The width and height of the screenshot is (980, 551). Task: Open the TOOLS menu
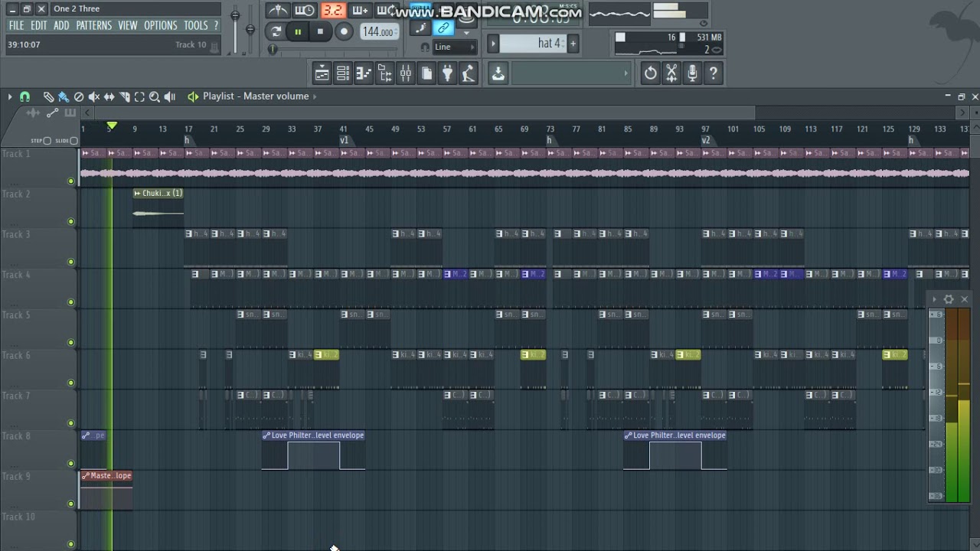pyautogui.click(x=195, y=25)
